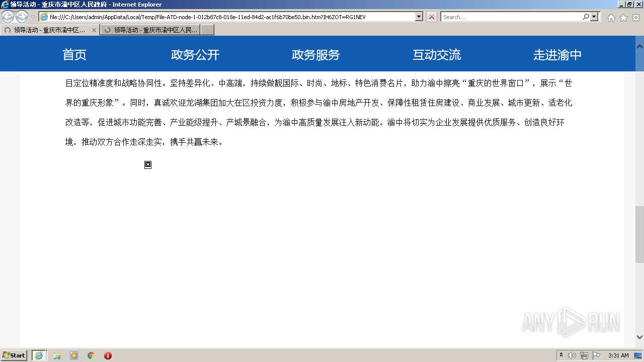
Task: Click the broken image placeholder icon
Action: click(x=148, y=165)
